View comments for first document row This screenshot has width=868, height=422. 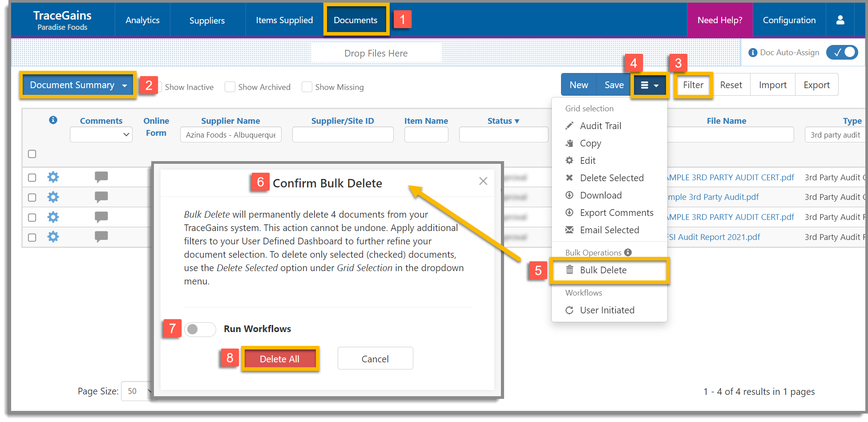click(x=101, y=177)
